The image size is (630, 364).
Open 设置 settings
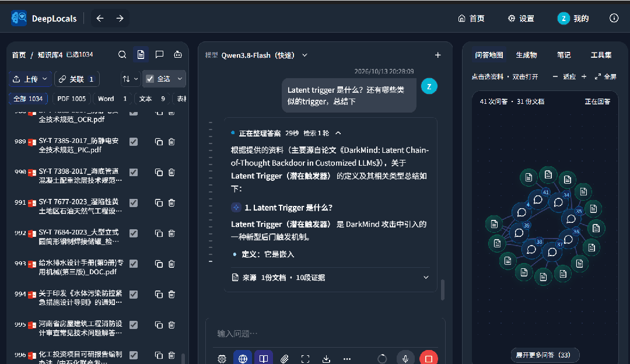point(521,19)
